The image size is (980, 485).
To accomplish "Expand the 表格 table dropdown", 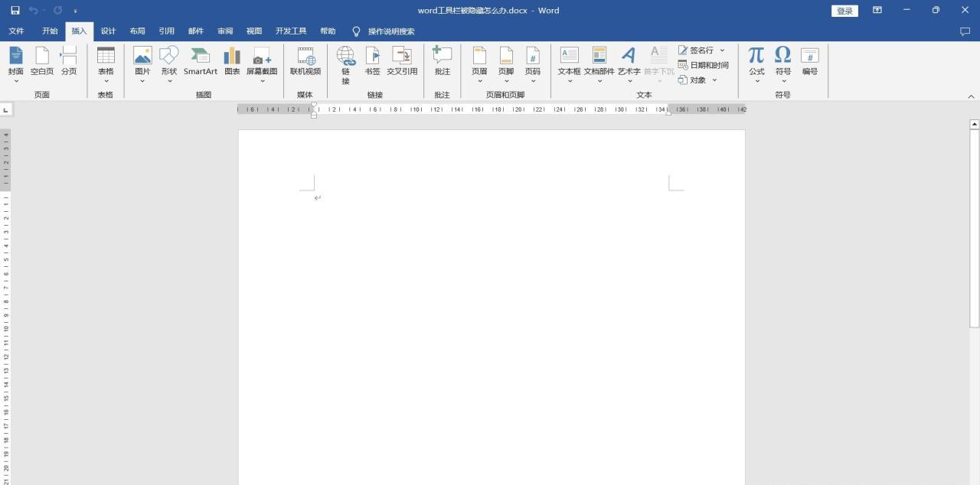I will click(106, 80).
